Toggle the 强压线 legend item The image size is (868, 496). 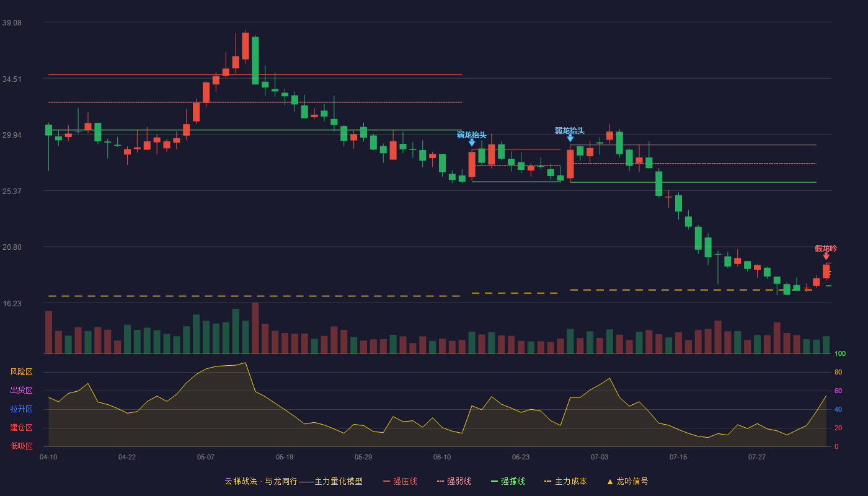[x=400, y=481]
